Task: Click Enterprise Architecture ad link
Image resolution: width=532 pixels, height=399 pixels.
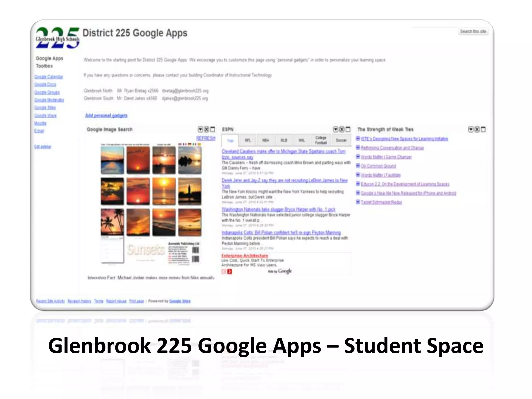Action: 245,256
